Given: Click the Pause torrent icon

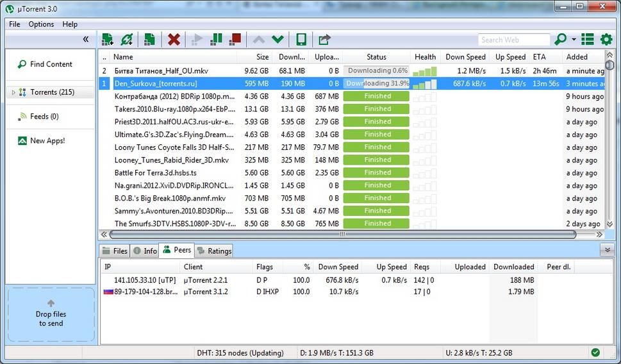Looking at the screenshot, I should click(216, 39).
